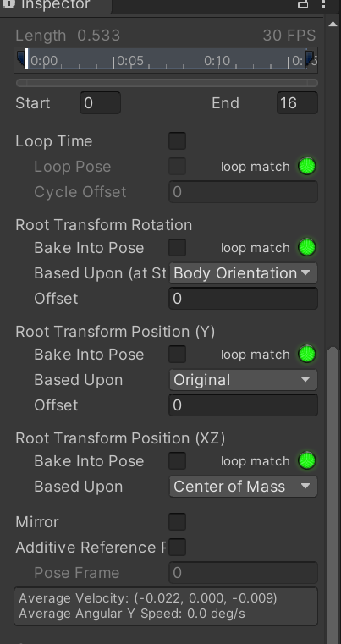Click the Loop Pose loop match indicator
Viewport: 341px width, 644px height.
tap(307, 167)
